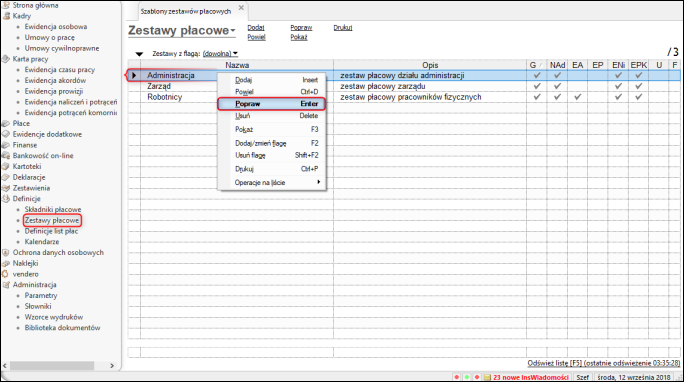The width and height of the screenshot is (684, 382).
Task: Toggle G checkbox for Administracja row
Action: pyautogui.click(x=537, y=75)
